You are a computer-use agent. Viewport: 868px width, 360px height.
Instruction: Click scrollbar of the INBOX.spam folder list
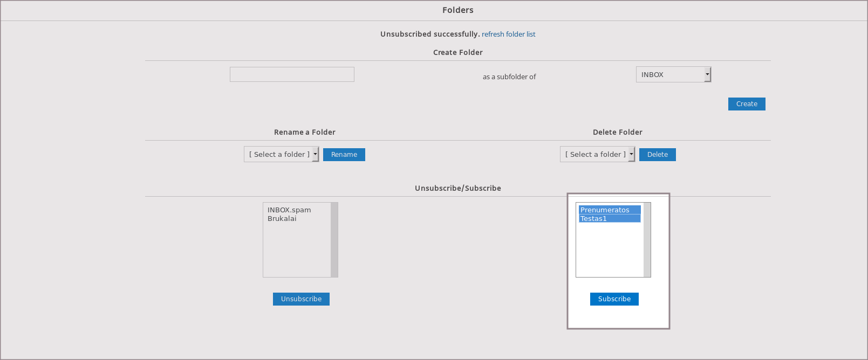tap(334, 240)
